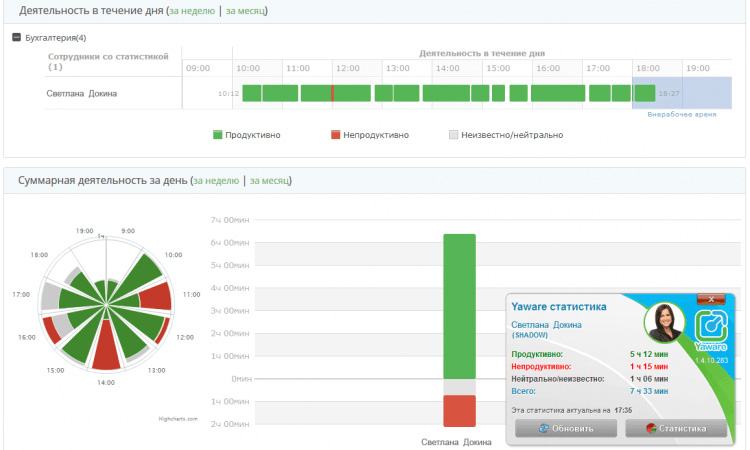Viewport: 750px width, 450px height.
Task: Open monthly view in Деятельность в течение дня
Action: point(245,11)
